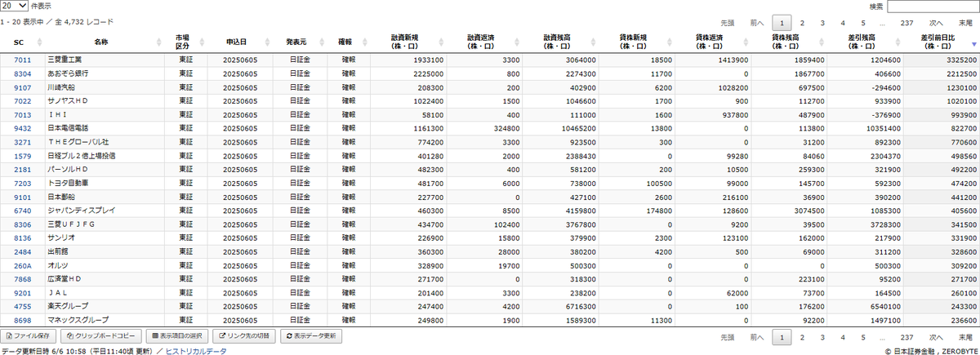Open stock code 8698 link
The width and height of the screenshot is (980, 355).
coord(22,321)
